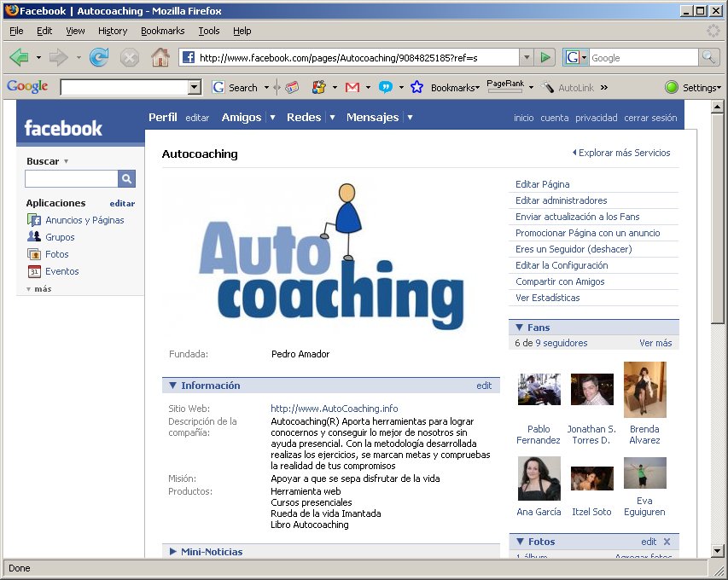728x580 pixels.
Task: Show more Google toolbar items chevron
Action: tap(603, 87)
